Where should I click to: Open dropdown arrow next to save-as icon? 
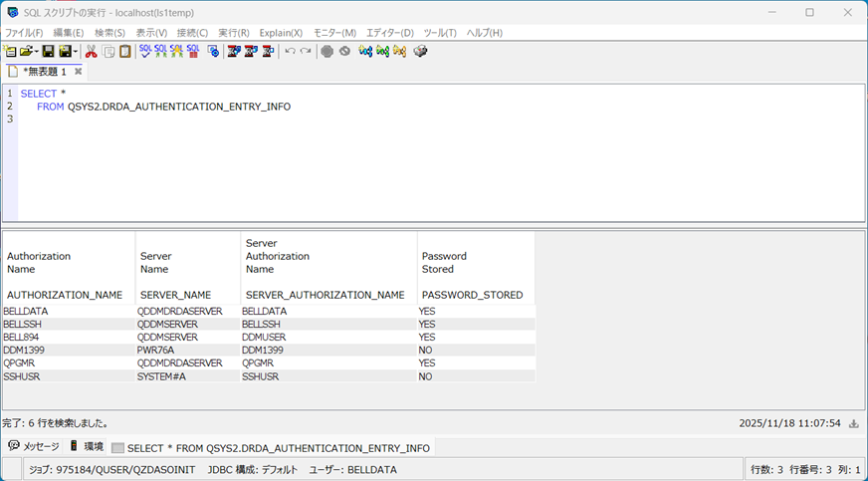coord(75,51)
